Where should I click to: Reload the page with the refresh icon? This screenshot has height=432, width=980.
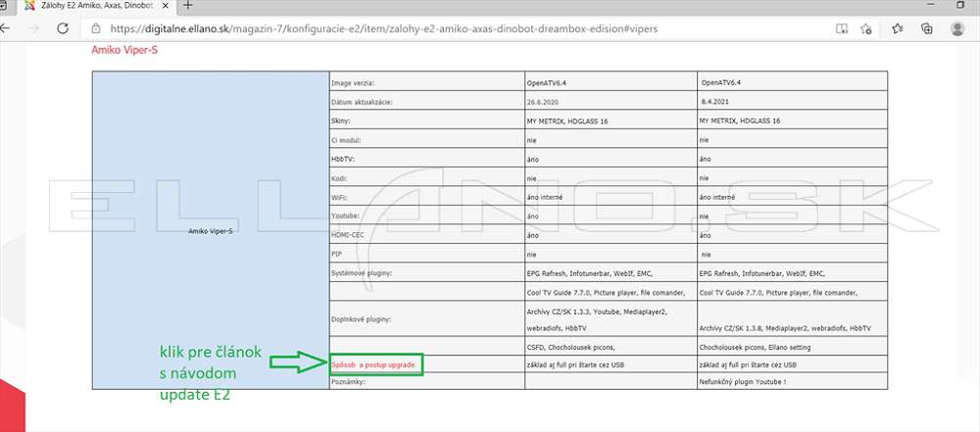click(63, 28)
